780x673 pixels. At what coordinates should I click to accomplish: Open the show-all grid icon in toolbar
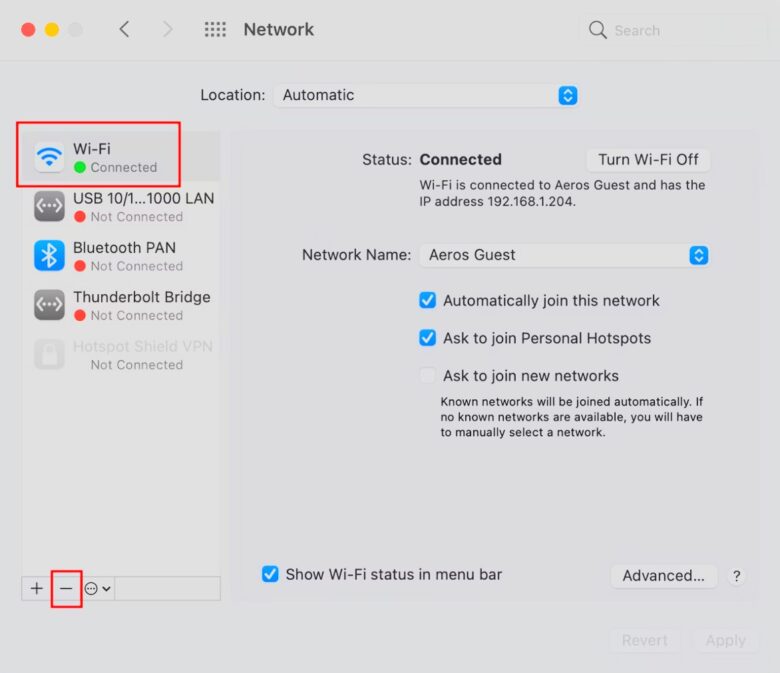[x=215, y=30]
